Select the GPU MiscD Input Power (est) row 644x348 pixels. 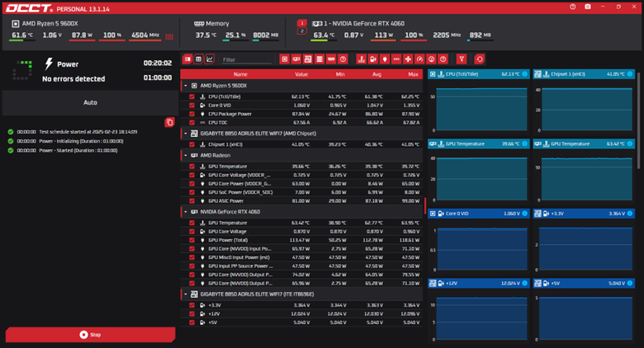click(x=301, y=257)
